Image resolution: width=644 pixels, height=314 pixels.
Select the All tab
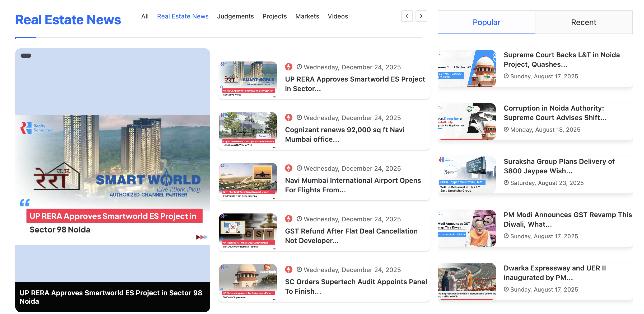145,16
